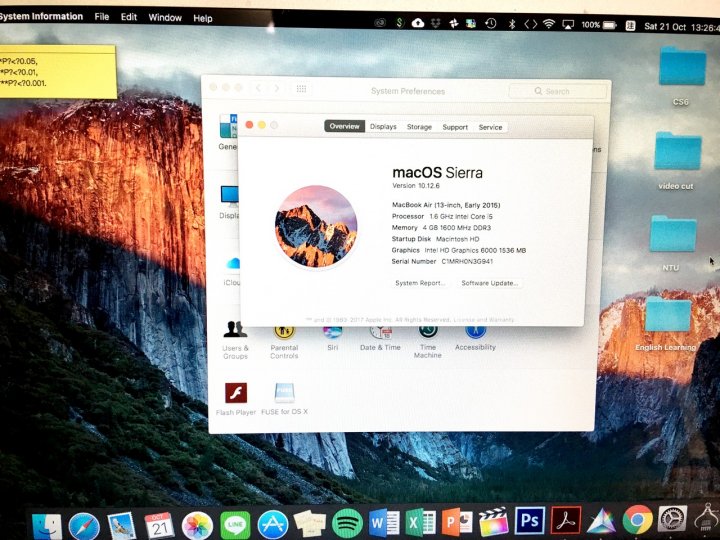This screenshot has width=720, height=540.
Task: Select the NTU desktop folder
Action: click(673, 242)
